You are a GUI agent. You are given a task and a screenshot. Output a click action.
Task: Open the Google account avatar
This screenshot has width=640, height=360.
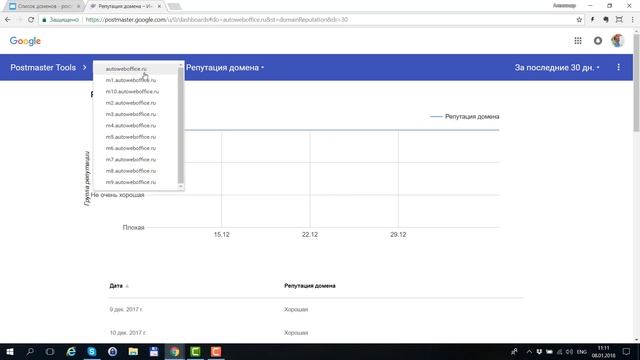pyautogui.click(x=617, y=41)
